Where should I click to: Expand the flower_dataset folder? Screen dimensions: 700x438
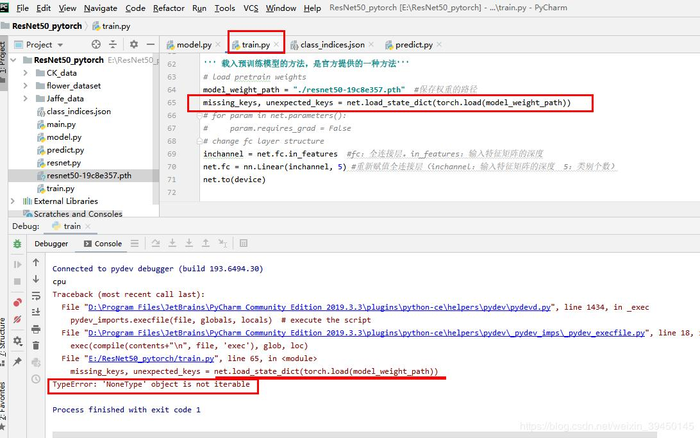tap(25, 86)
